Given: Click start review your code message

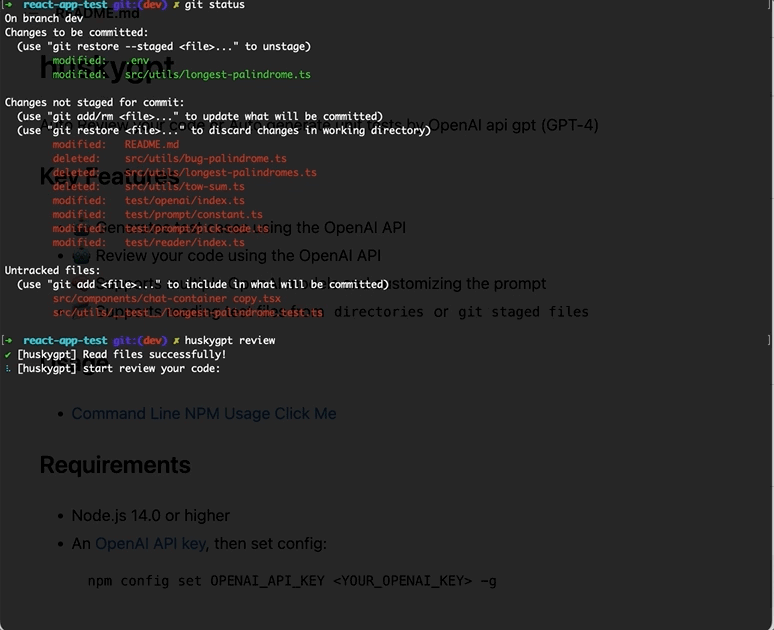Looking at the screenshot, I should tap(118, 368).
